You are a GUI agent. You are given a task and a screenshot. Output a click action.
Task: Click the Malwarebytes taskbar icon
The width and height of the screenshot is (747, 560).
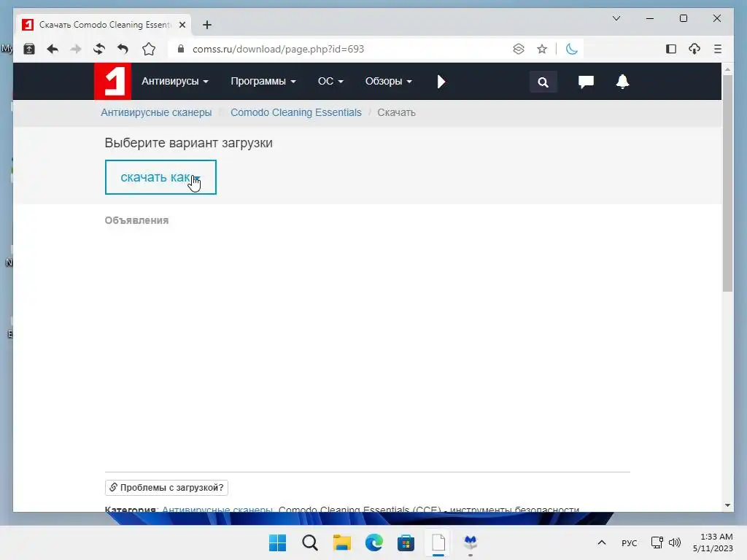point(471,542)
